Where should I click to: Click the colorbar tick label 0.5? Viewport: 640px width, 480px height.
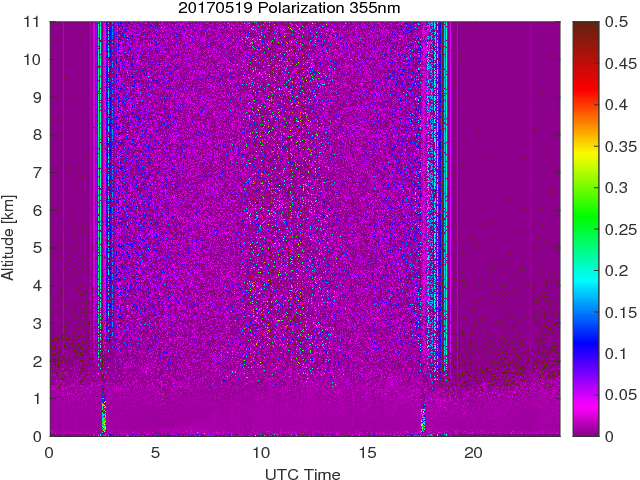609,22
